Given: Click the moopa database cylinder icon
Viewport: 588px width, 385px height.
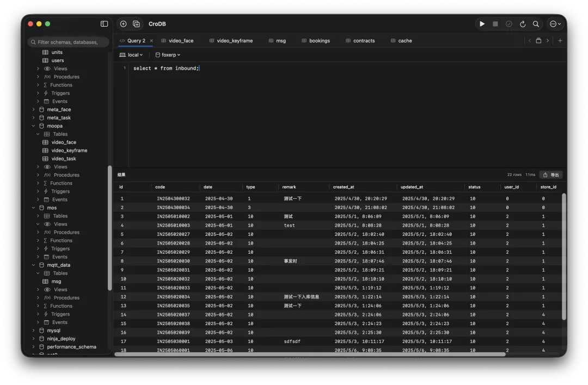Looking at the screenshot, I should coord(41,126).
